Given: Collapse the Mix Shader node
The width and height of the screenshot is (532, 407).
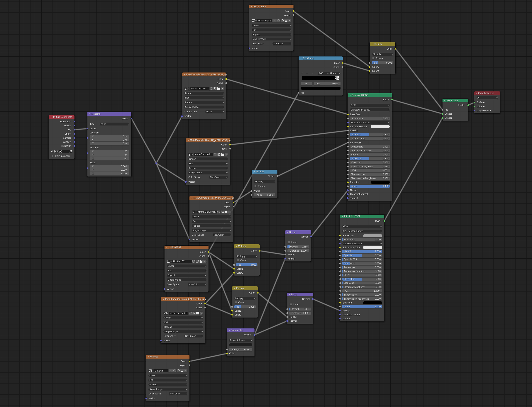Looking at the screenshot, I should pos(445,101).
